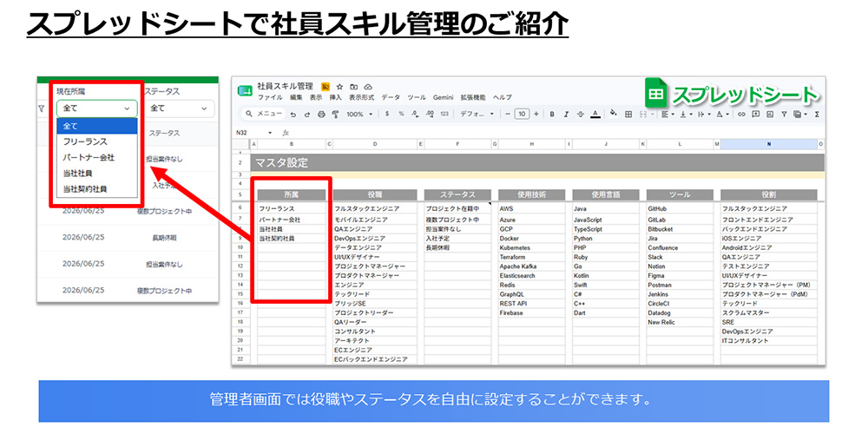The image size is (868, 427).
Task: Apply currency format with the $ icon
Action: [x=387, y=114]
